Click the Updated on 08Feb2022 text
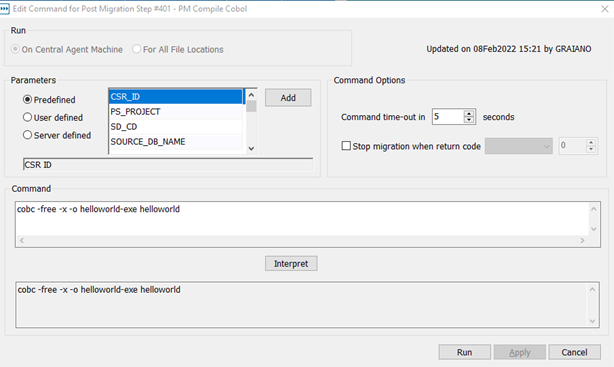Viewport: 614px width, 367px height. pyautogui.click(x=509, y=49)
